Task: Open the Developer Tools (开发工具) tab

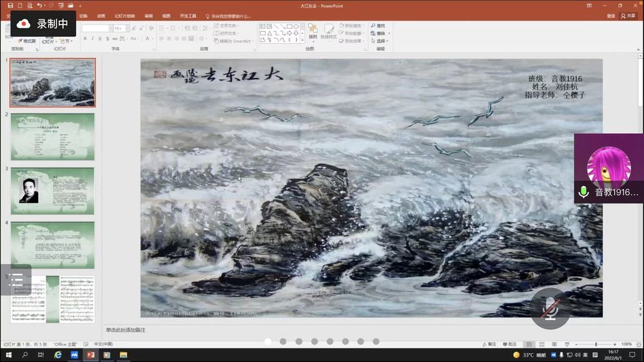Action: (188, 16)
